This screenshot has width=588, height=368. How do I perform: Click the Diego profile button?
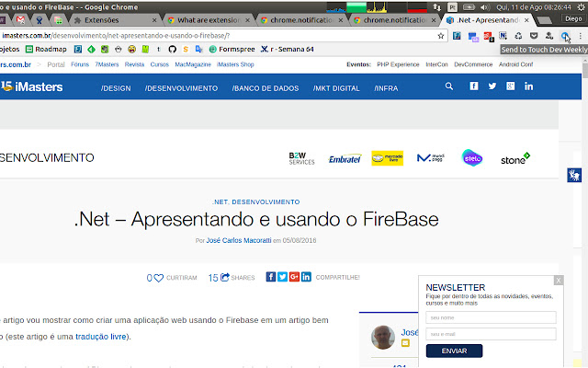click(573, 18)
